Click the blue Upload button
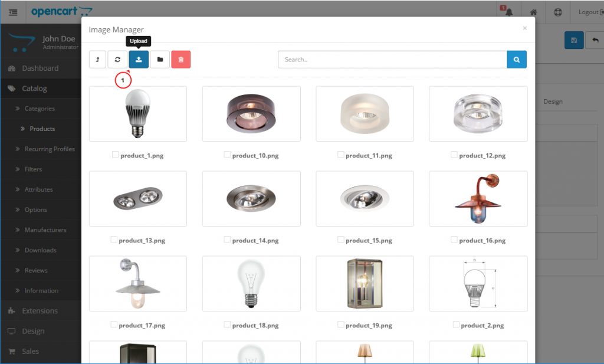This screenshot has width=604, height=364. tap(139, 60)
